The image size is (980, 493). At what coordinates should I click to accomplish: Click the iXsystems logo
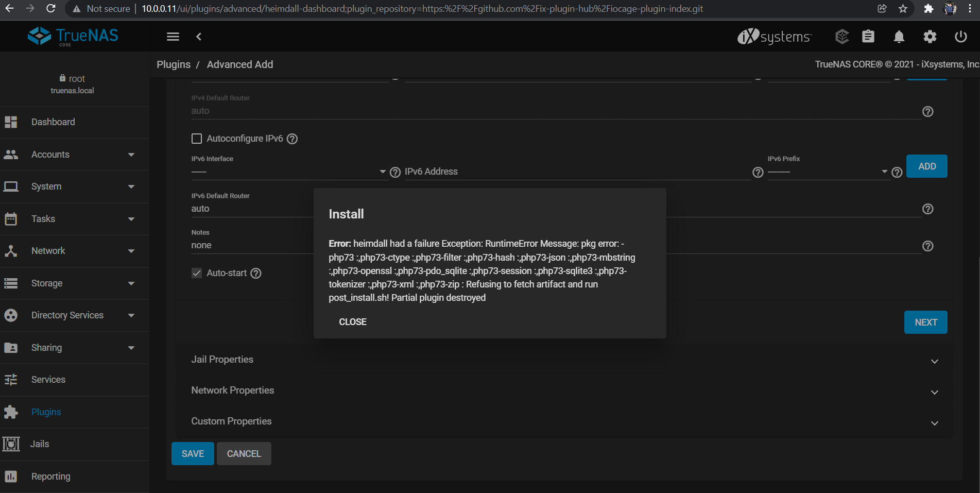[x=774, y=37]
